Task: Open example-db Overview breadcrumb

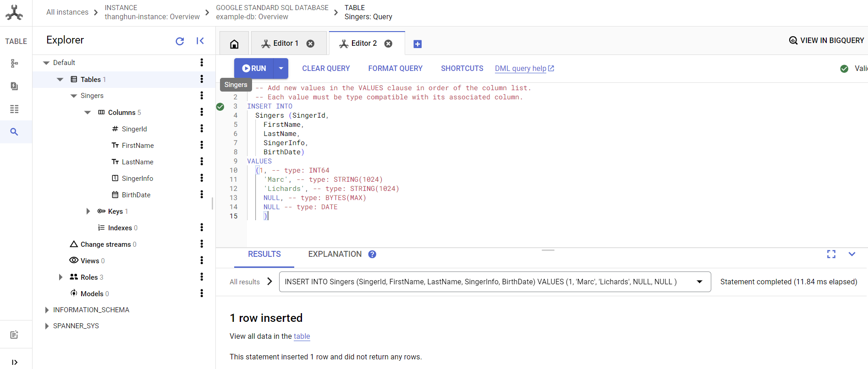Action: coord(272,12)
